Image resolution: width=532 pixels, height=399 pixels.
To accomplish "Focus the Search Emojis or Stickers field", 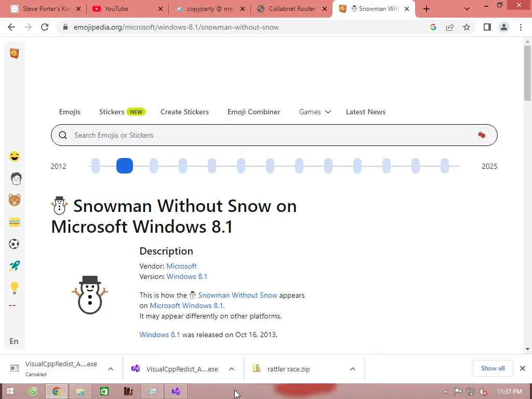I will tap(274, 135).
